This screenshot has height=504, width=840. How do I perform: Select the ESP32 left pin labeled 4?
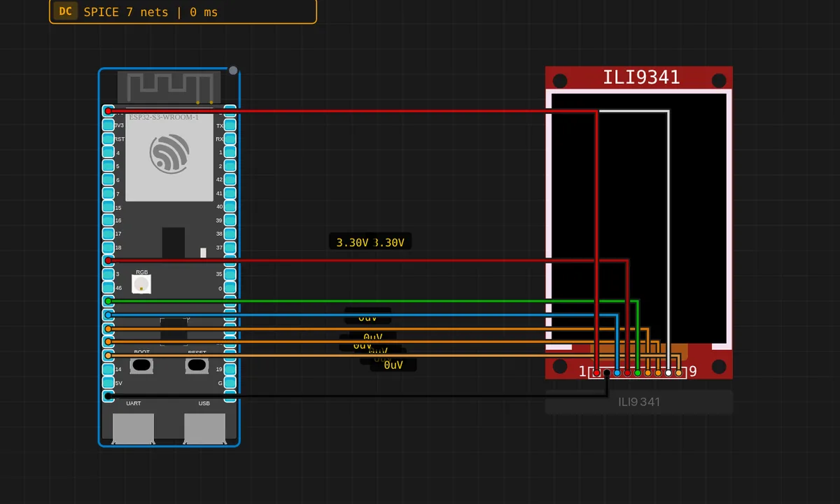[x=108, y=153]
